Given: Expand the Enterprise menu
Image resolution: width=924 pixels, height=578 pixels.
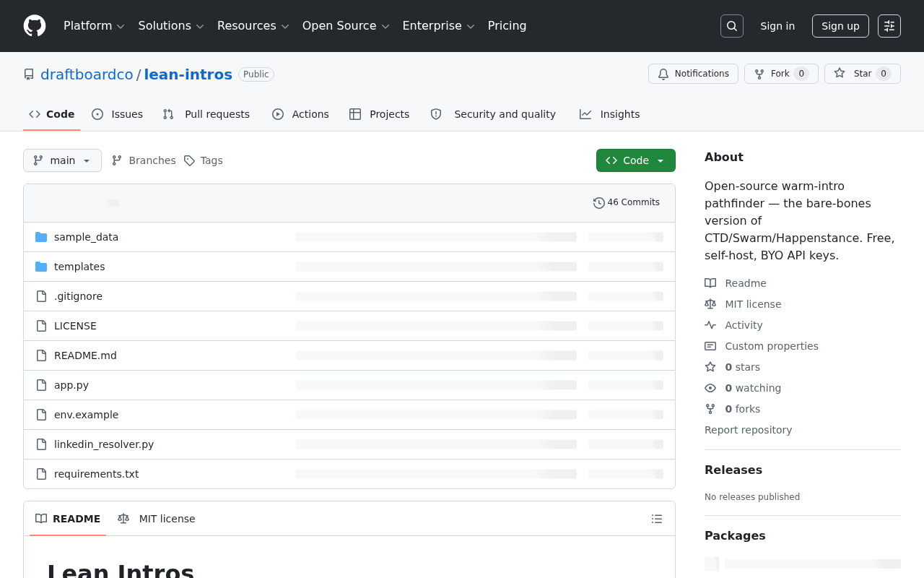Looking at the screenshot, I should coord(438,26).
